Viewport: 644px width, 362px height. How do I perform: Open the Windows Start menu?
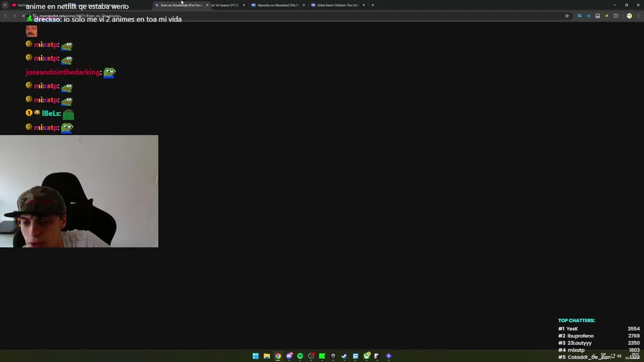(256, 356)
